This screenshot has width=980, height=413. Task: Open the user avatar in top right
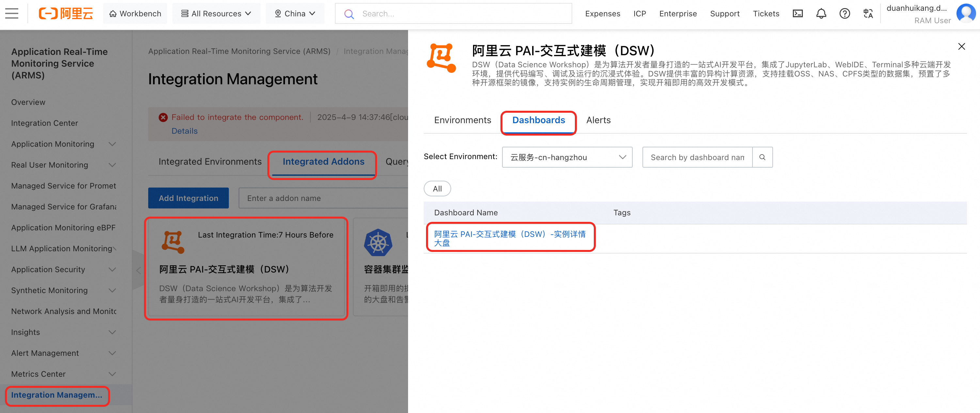pos(966,13)
